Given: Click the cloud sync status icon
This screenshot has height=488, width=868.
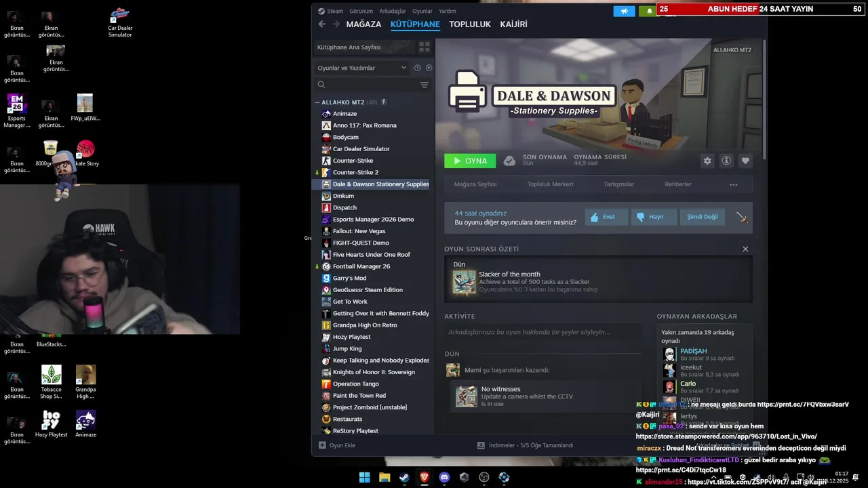Looking at the screenshot, I should point(509,161).
